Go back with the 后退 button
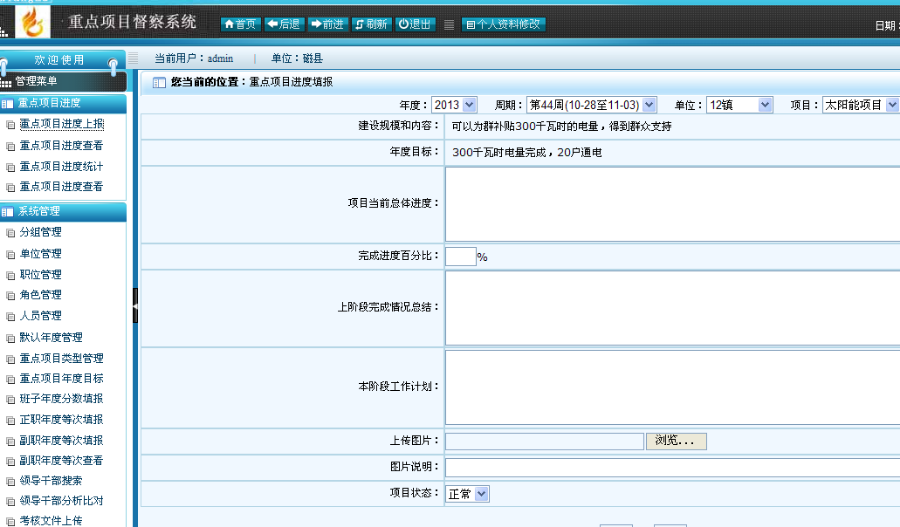Image resolution: width=900 pixels, height=527 pixels. 284,24
